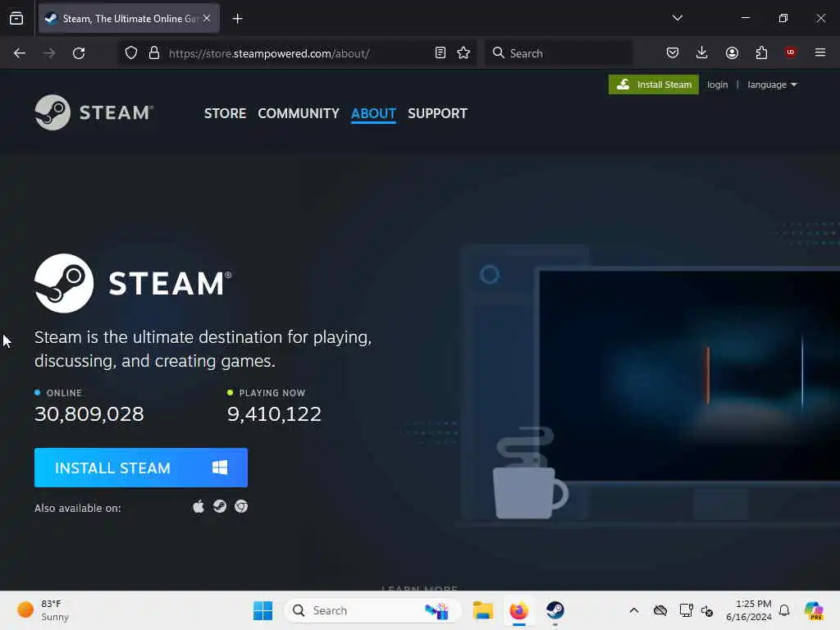
Task: Open the Copilot preview taskbar icon
Action: pyautogui.click(x=814, y=610)
